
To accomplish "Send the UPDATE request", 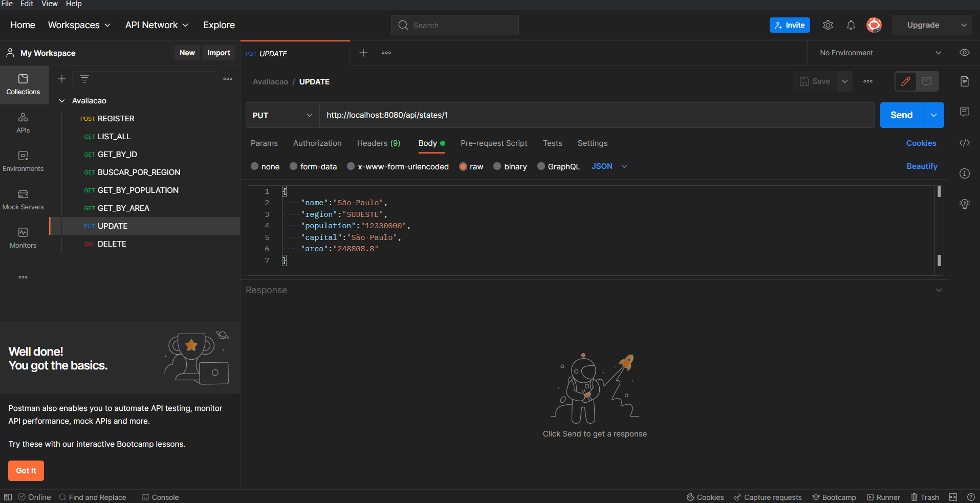I will [901, 115].
